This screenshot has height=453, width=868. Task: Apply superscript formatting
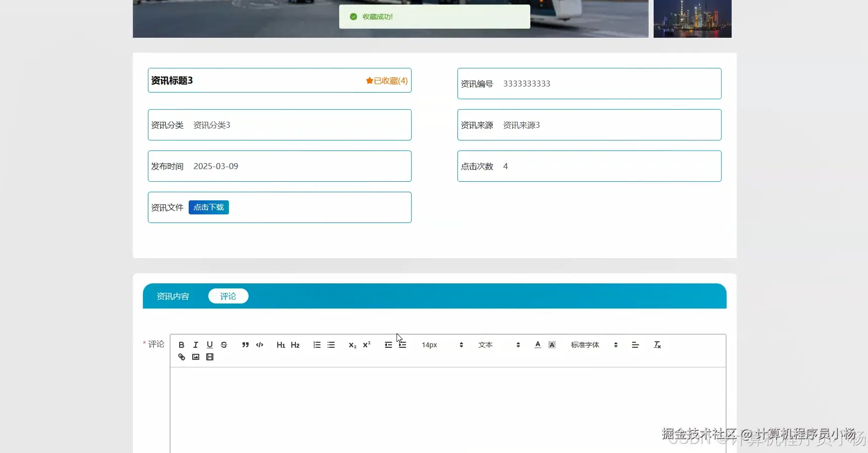point(367,345)
